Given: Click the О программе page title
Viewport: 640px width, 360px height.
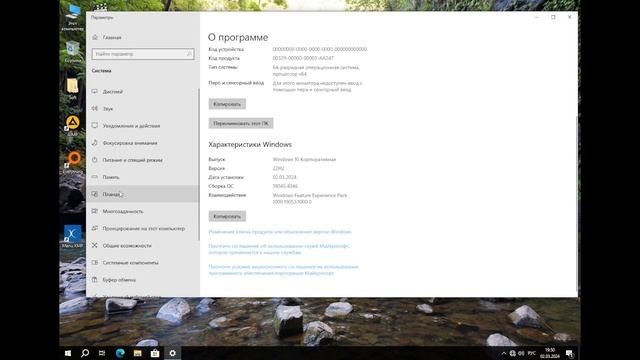Looking at the screenshot, I should [x=238, y=37].
